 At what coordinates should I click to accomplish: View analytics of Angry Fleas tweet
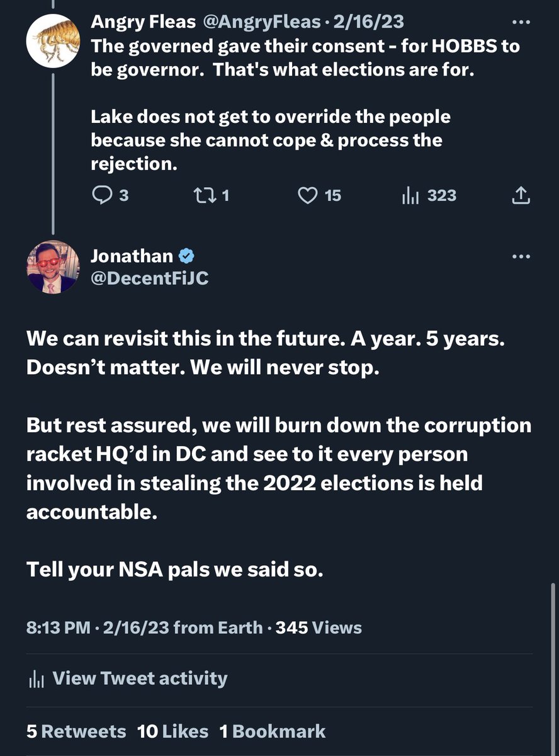click(x=410, y=196)
